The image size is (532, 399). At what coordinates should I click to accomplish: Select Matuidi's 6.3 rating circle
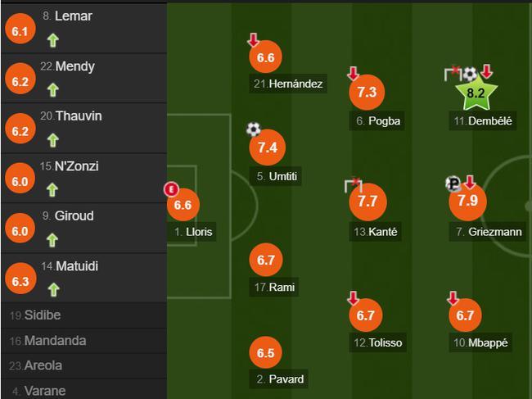click(x=20, y=281)
